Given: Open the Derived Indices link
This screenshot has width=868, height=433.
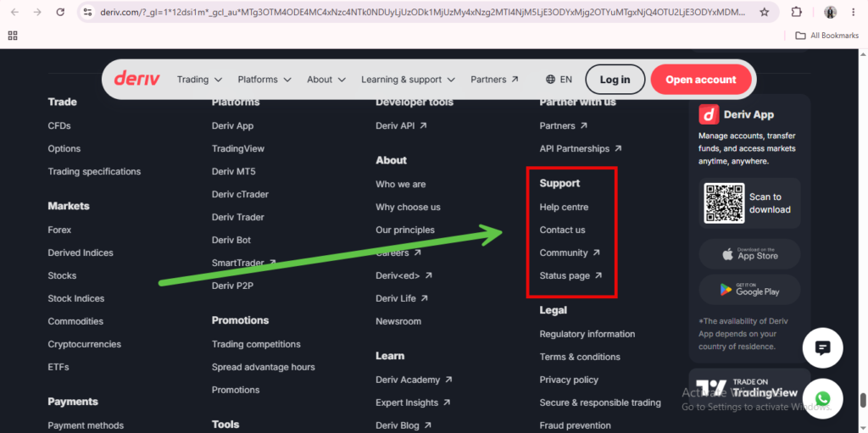Looking at the screenshot, I should [81, 253].
